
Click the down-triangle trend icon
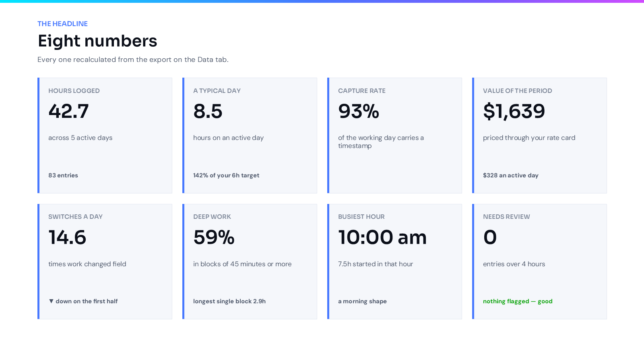coord(51,301)
